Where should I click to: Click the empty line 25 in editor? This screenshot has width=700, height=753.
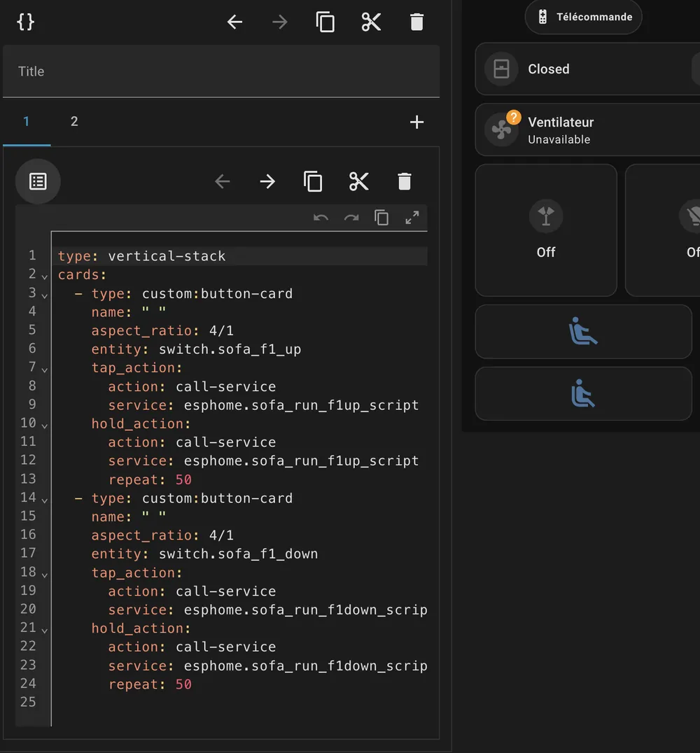(239, 703)
